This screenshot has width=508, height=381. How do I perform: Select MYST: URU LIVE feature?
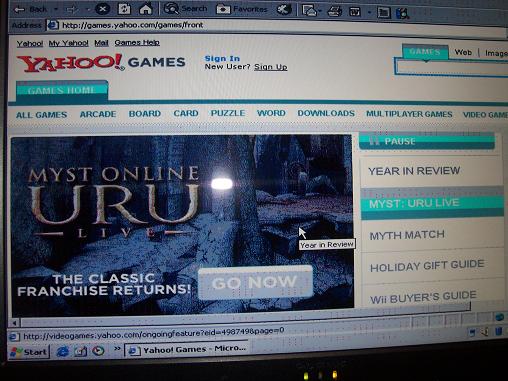[432, 203]
